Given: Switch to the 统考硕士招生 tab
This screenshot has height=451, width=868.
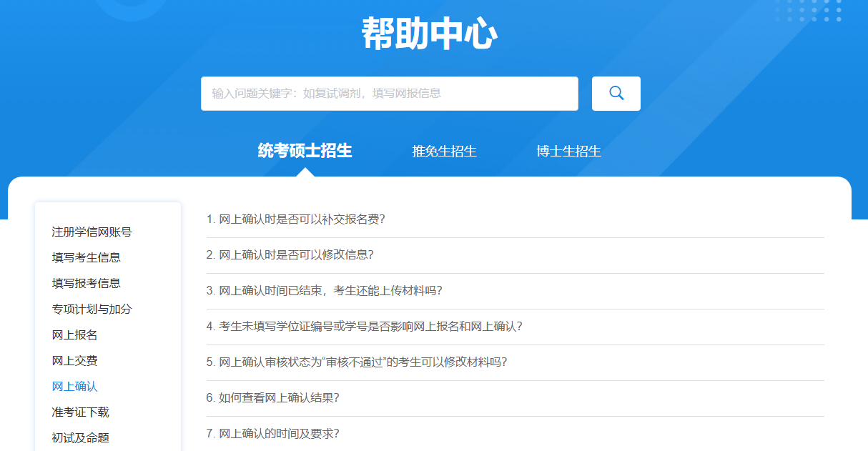Looking at the screenshot, I should click(305, 151).
